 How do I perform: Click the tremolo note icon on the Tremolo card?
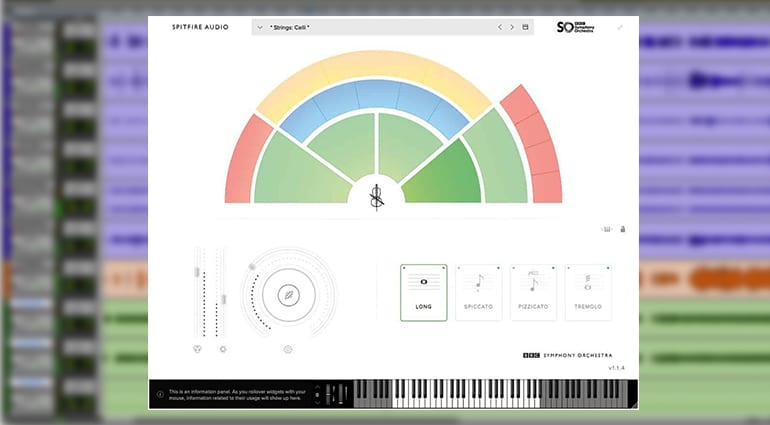[588, 282]
